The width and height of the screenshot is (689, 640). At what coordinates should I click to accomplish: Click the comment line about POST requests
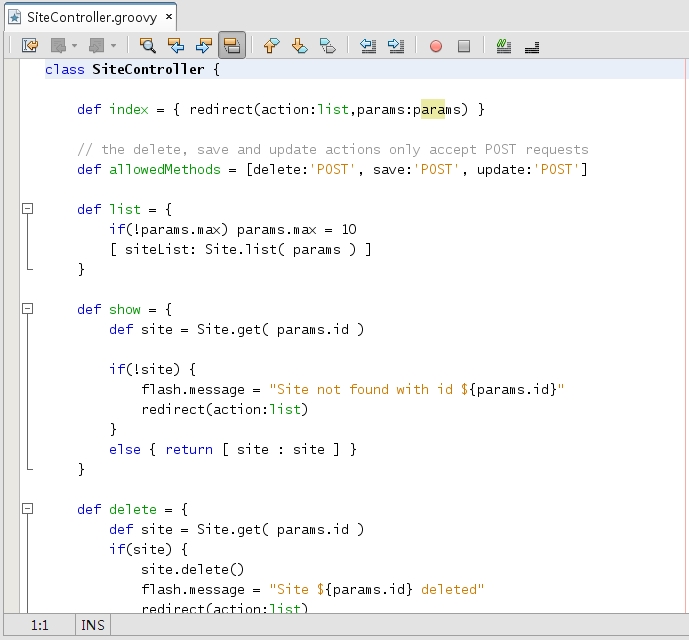pyautogui.click(x=333, y=149)
